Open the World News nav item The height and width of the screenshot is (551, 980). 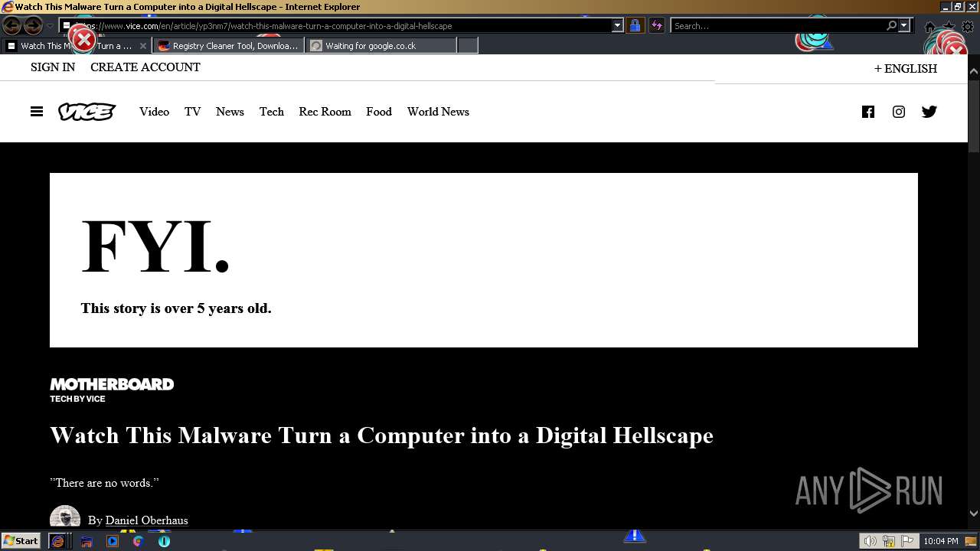click(x=438, y=112)
